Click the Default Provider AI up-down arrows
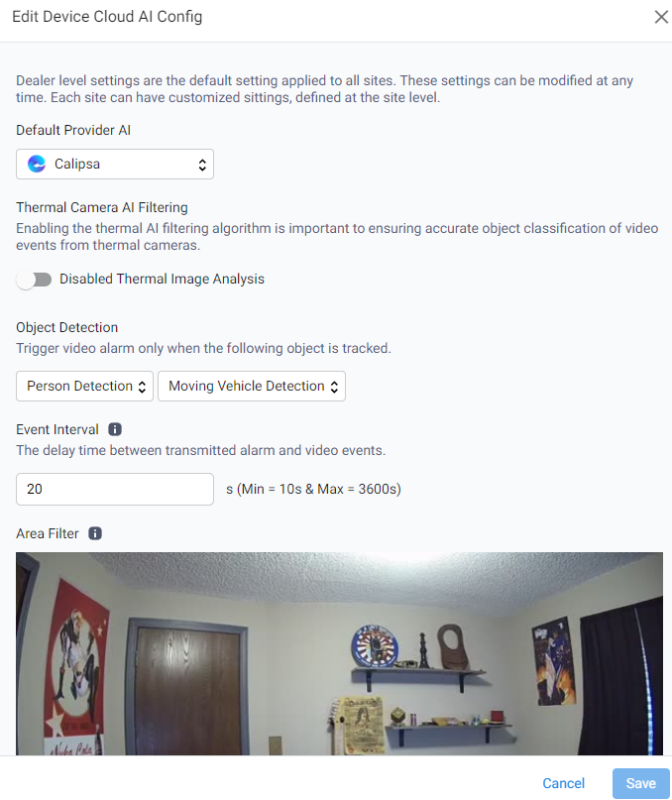The height and width of the screenshot is (800, 672). [x=202, y=165]
